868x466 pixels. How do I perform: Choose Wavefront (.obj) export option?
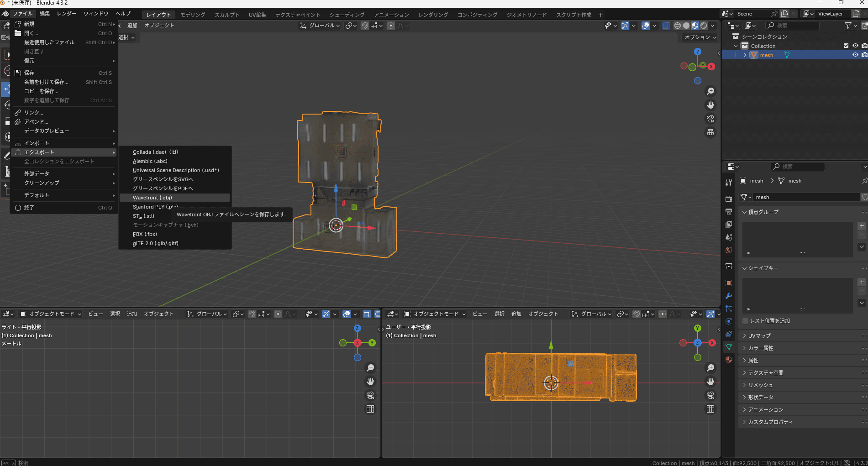(153, 198)
